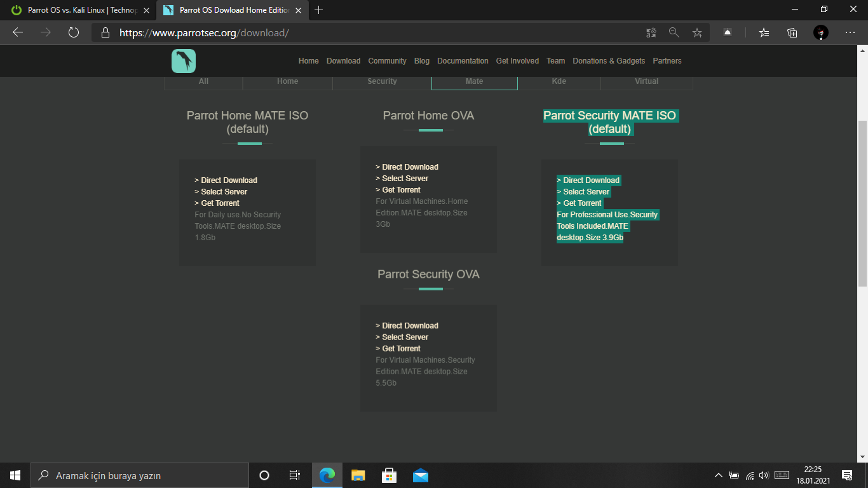Click Select Server for Parrot Home MATE ISO
Screen dimensions: 868x488
pos(221,192)
